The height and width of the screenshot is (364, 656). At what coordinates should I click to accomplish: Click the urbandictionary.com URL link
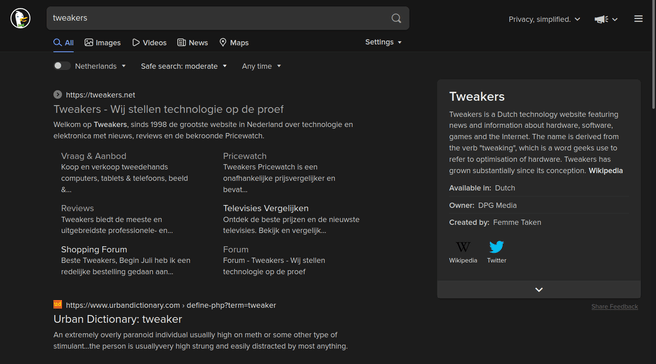171,305
